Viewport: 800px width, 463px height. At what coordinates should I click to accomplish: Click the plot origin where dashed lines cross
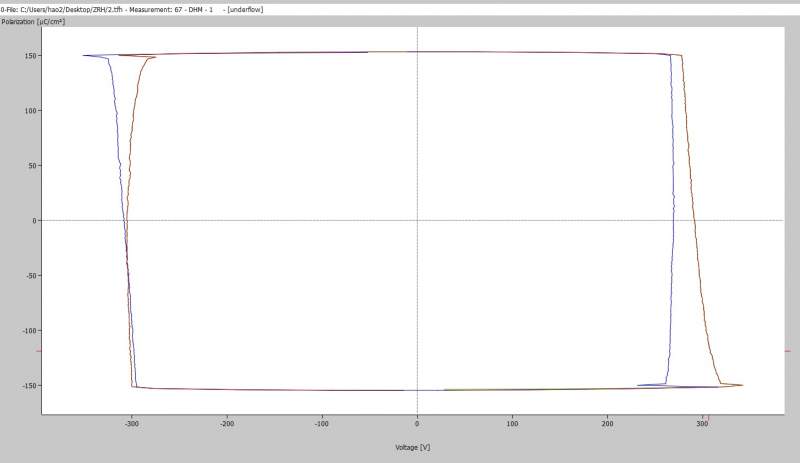pyautogui.click(x=417, y=221)
